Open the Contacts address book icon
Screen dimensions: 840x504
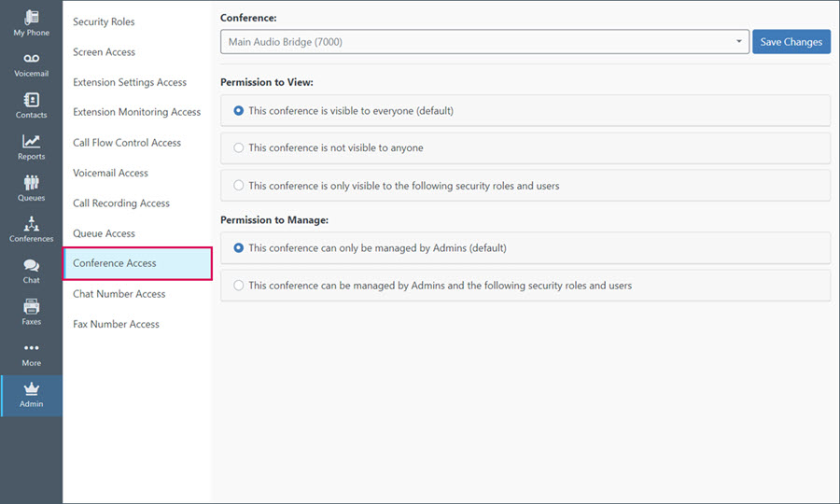[31, 100]
